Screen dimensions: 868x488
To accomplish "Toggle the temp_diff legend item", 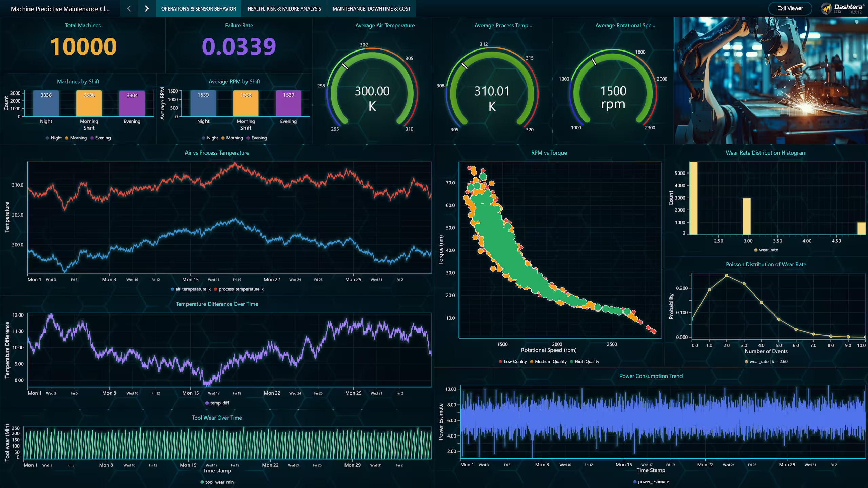I will pyautogui.click(x=219, y=403).
